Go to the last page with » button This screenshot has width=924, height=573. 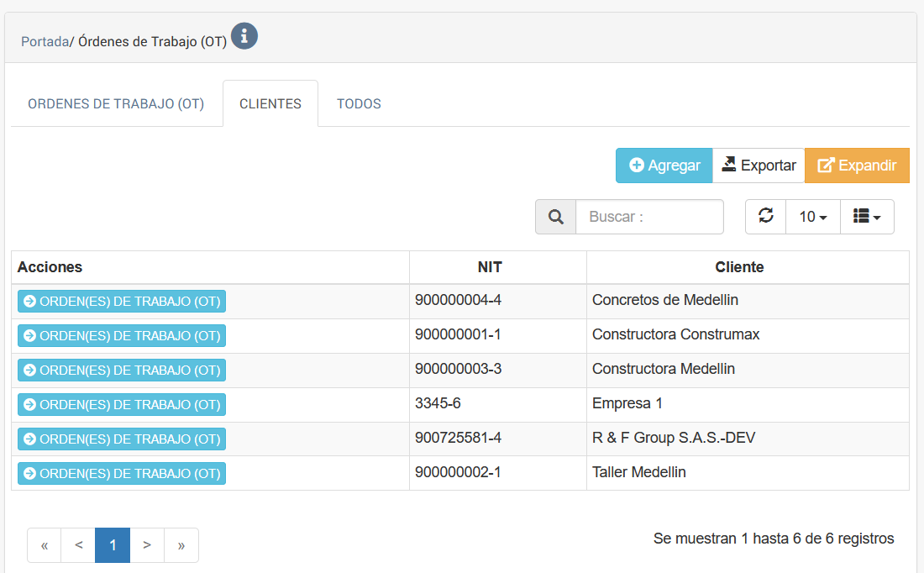[x=181, y=545]
